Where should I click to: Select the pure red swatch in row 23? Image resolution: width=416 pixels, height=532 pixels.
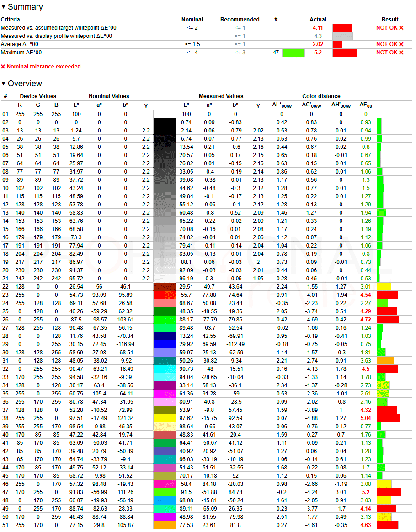pos(165,295)
